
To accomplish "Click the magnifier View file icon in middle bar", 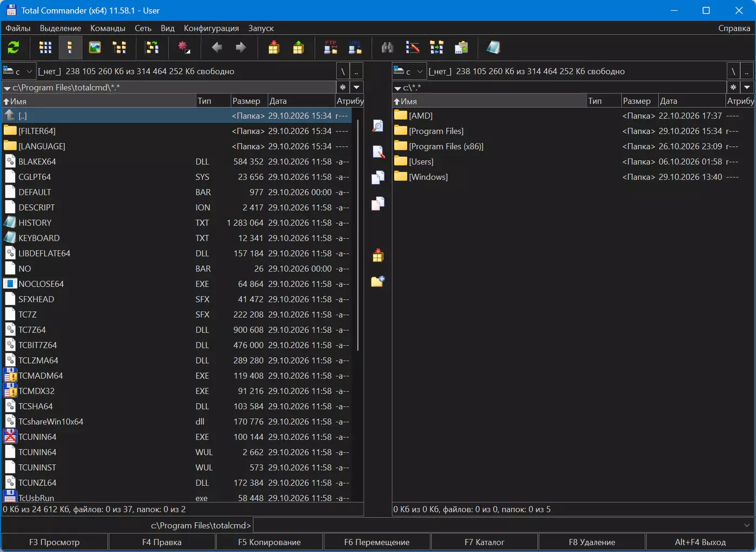I will tap(378, 126).
